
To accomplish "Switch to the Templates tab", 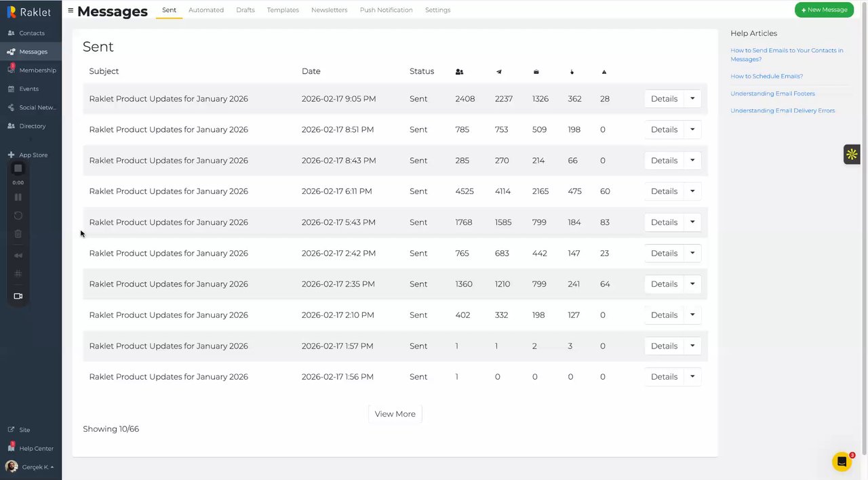I will (283, 10).
